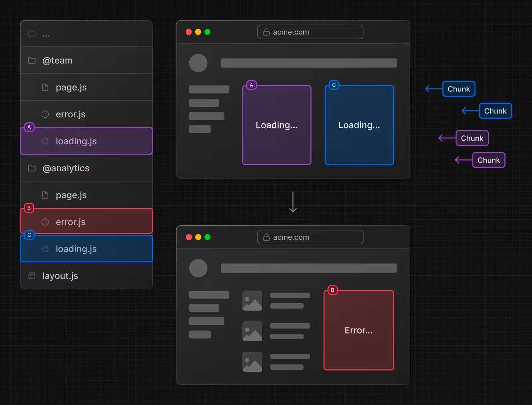The width and height of the screenshot is (532, 405).
Task: Select the '...' parent folder row
Action: (x=86, y=34)
